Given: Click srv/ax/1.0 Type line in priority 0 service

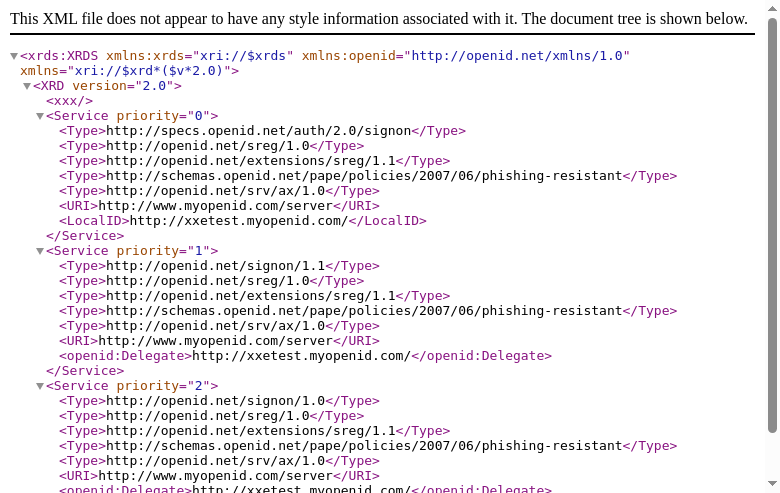Looking at the screenshot, I should click(x=219, y=191).
